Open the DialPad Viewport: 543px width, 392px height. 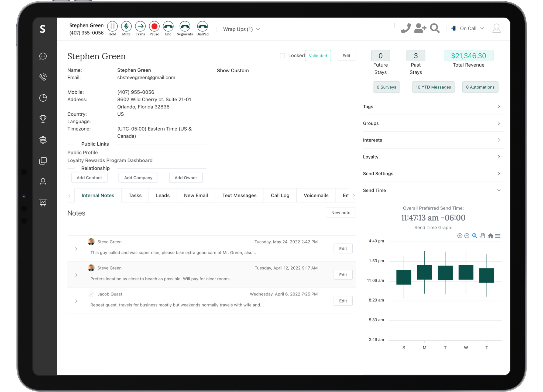(x=202, y=26)
